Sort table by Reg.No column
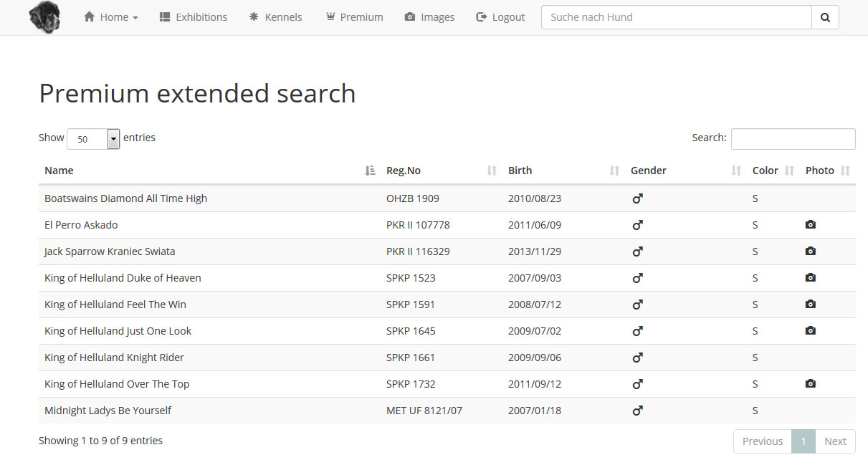 pyautogui.click(x=442, y=171)
